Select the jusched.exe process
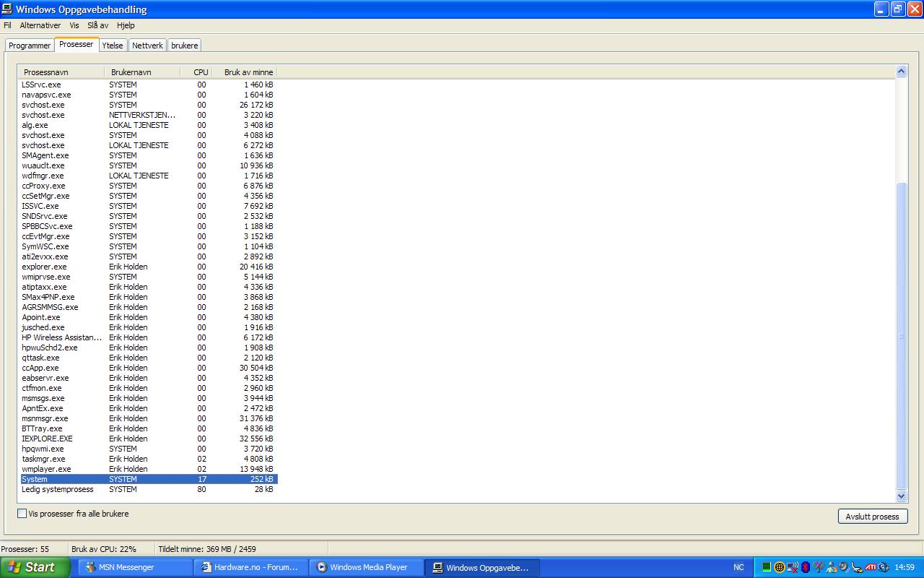924x578 pixels. [149, 327]
